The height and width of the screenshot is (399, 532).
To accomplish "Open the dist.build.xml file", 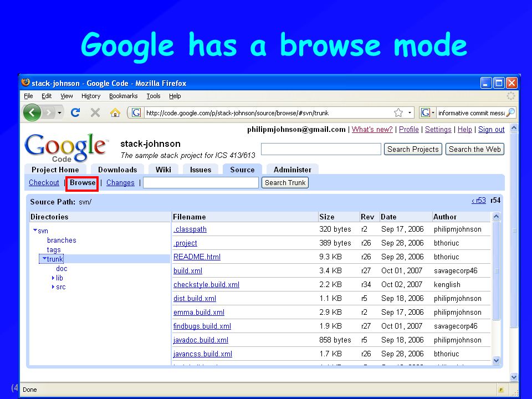I will pyautogui.click(x=195, y=299).
